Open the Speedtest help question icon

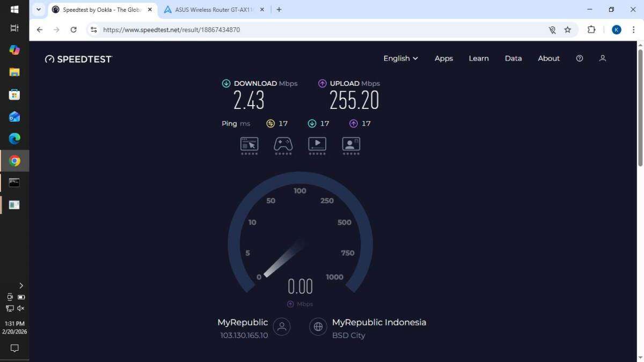click(x=580, y=58)
